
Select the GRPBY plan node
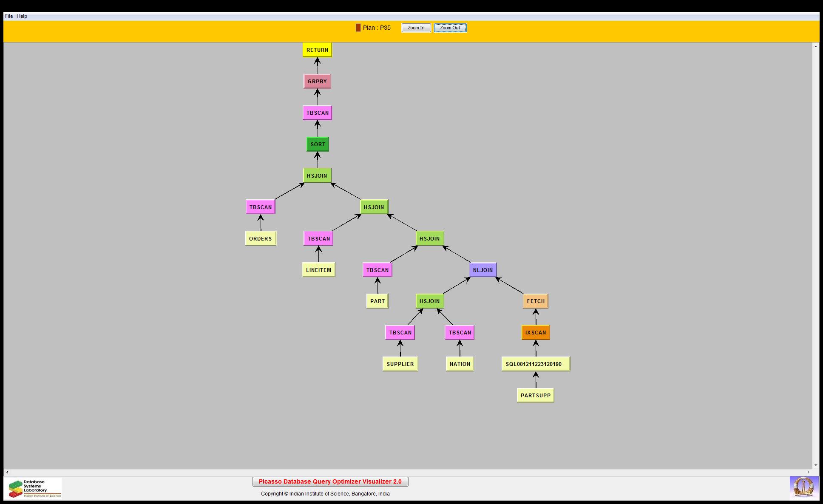[x=317, y=81]
